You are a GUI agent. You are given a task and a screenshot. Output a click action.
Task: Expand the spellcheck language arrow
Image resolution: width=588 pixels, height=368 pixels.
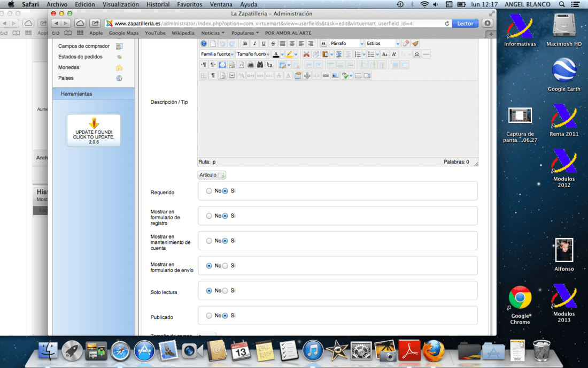point(351,76)
